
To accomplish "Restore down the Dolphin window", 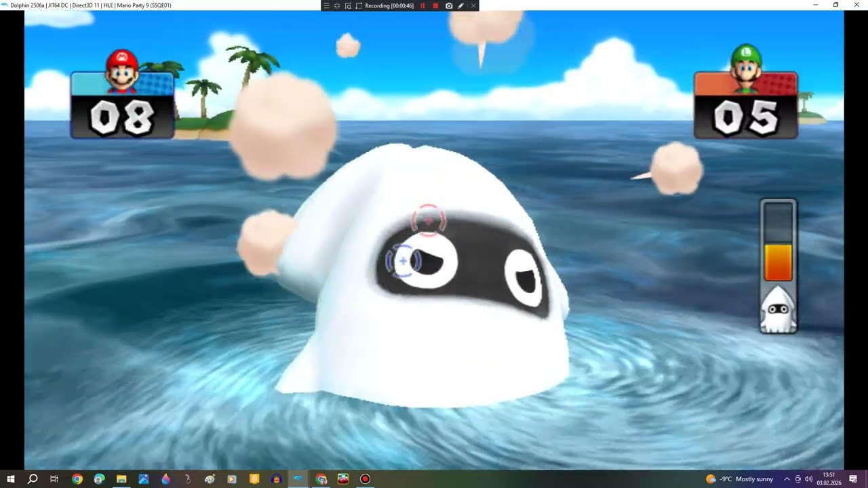I will click(x=835, y=5).
